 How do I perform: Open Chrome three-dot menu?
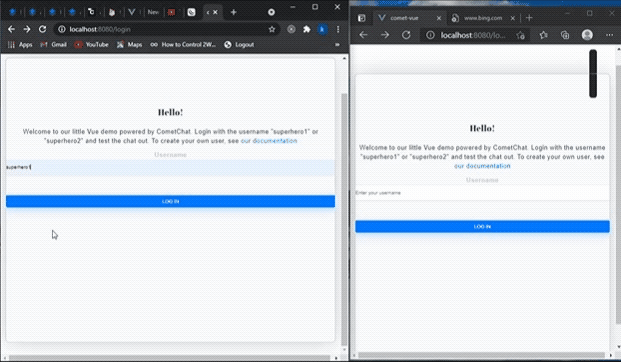pos(338,29)
